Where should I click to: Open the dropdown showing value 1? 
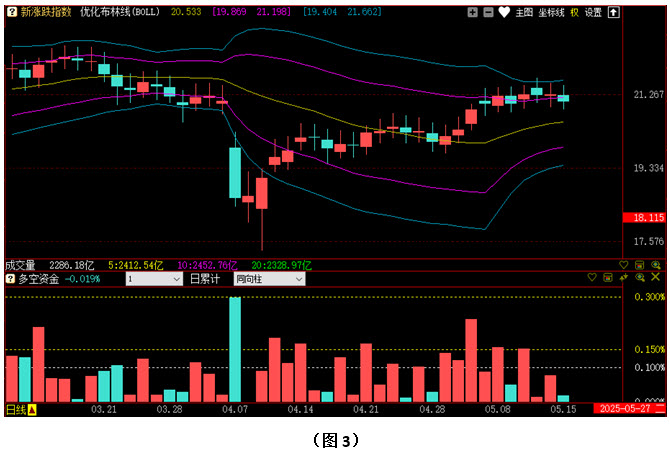(154, 279)
